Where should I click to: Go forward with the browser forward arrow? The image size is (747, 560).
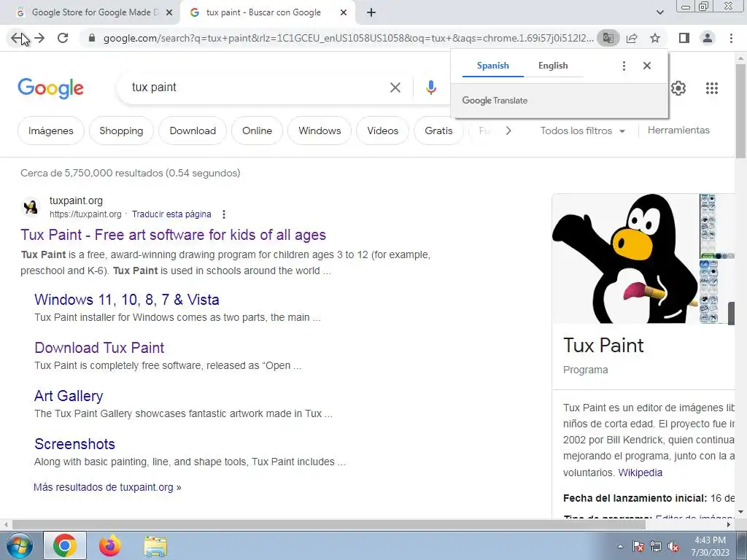coord(39,38)
